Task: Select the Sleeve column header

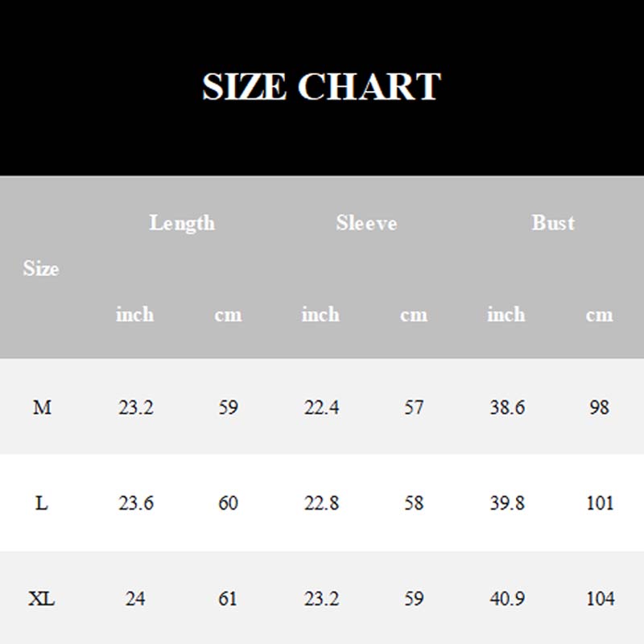Action: [366, 223]
